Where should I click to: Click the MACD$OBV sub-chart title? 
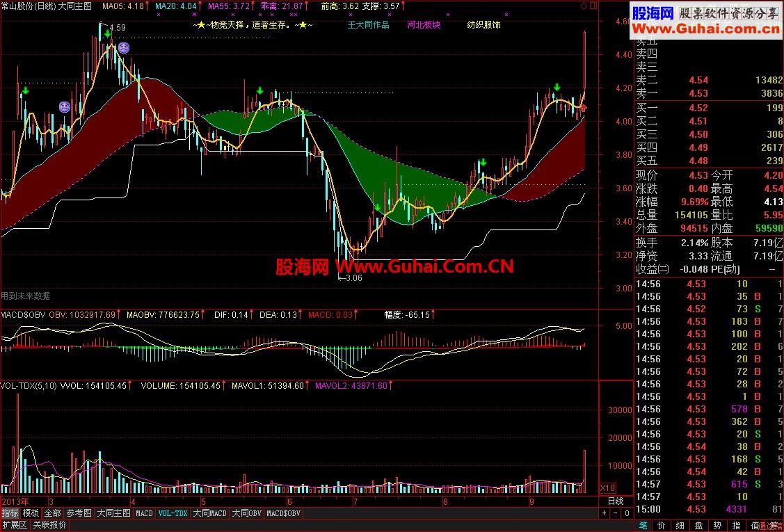click(24, 315)
